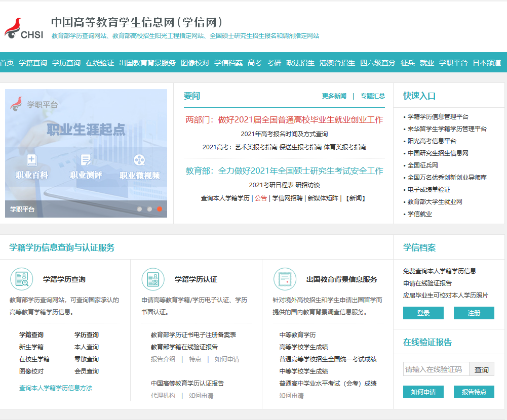The height and width of the screenshot is (420, 507).
Task: Click the 学职平台 bird logo in banner
Action: pos(16,104)
